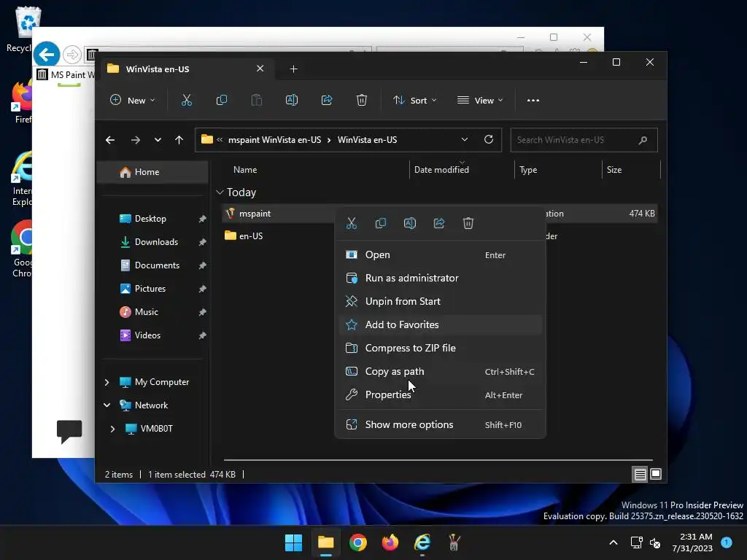Screen dimensions: 747x560
Task: Collapse the Network tree node
Action: (107, 405)
